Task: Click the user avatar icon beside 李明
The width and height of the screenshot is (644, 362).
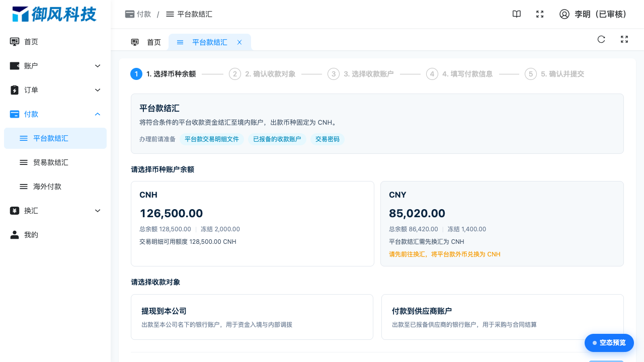Action: [565, 14]
